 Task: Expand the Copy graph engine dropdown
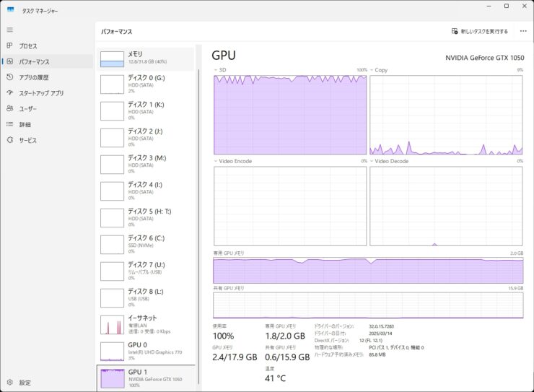(x=372, y=70)
